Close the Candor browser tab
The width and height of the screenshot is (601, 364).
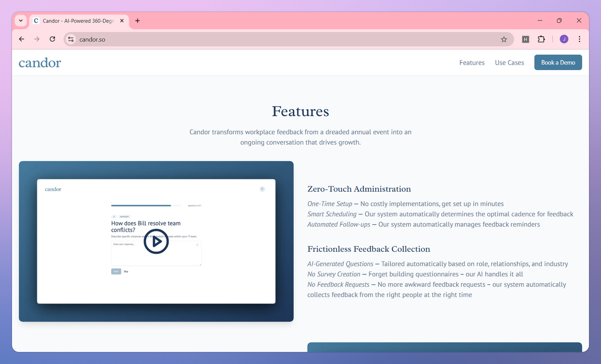click(x=121, y=21)
